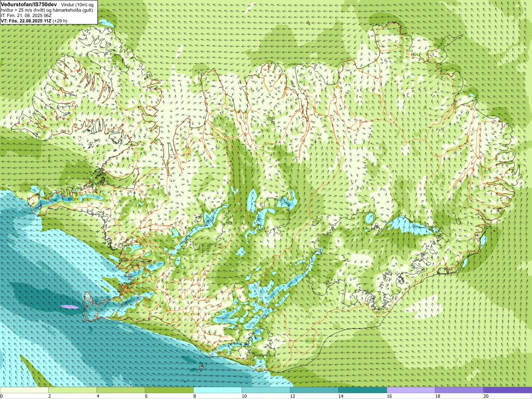Click the light green 2–4 m/s legend swatch
Screen dimensions: 532x399
72,390
